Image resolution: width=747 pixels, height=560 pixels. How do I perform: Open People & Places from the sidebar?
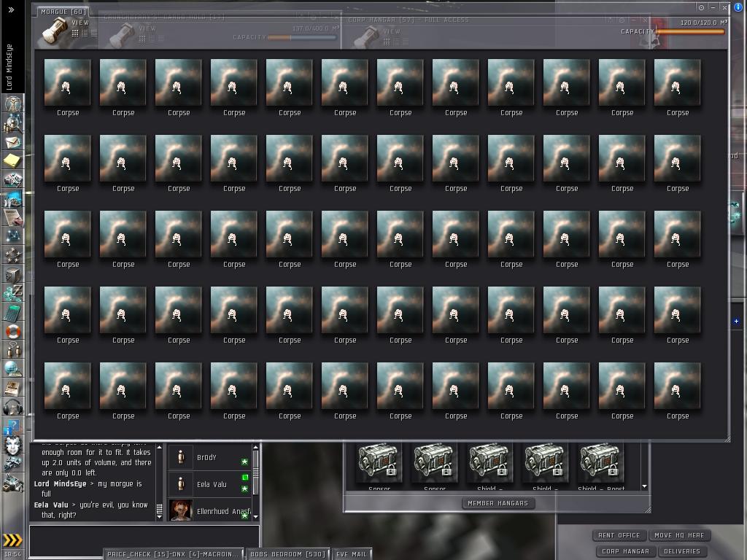13,124
